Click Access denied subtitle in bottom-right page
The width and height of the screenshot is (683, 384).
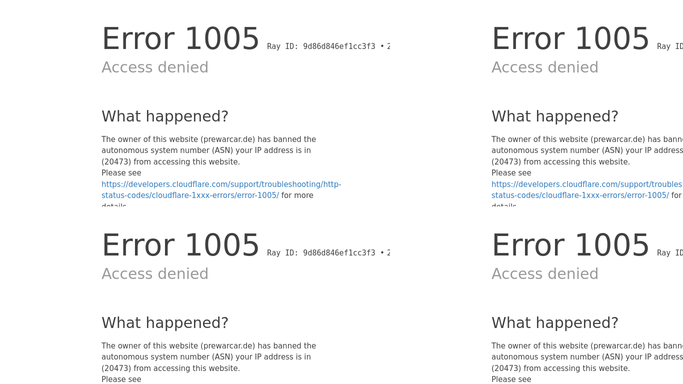(545, 273)
